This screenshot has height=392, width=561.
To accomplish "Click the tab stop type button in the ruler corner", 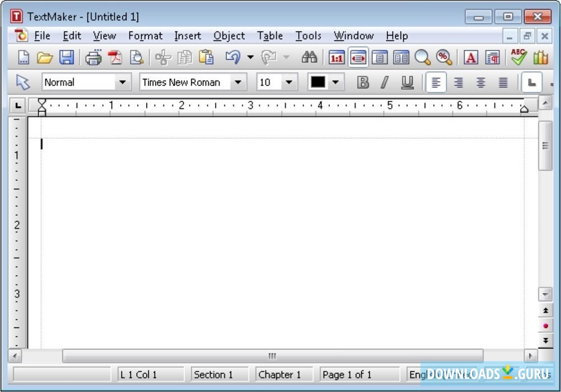I will coord(18,106).
